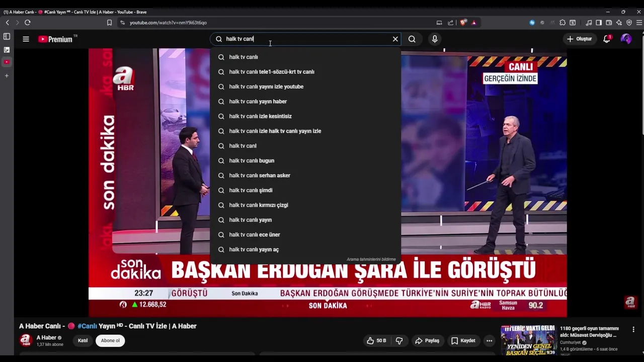This screenshot has width=644, height=362.
Task: Click the URL youtube.com/watch address
Action: [x=168, y=23]
